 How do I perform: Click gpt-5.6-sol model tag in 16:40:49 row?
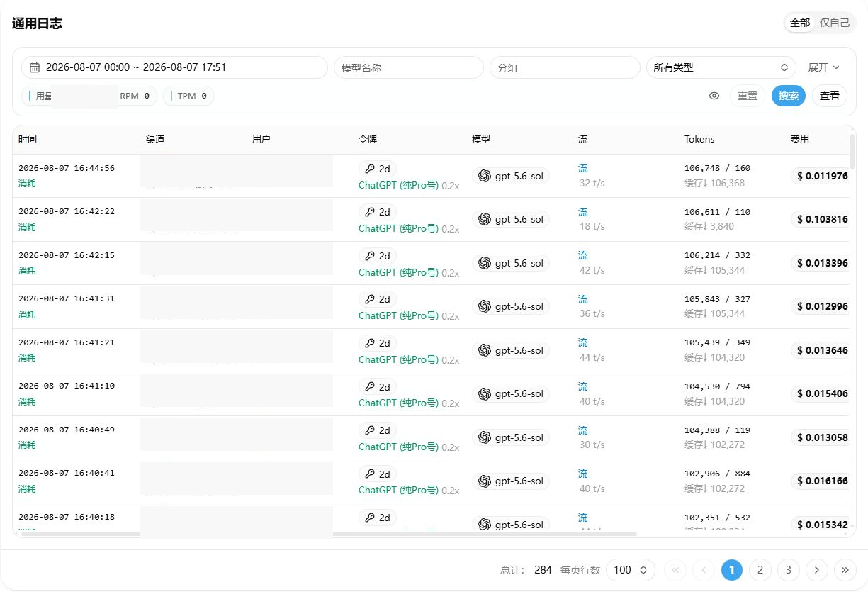pos(511,437)
